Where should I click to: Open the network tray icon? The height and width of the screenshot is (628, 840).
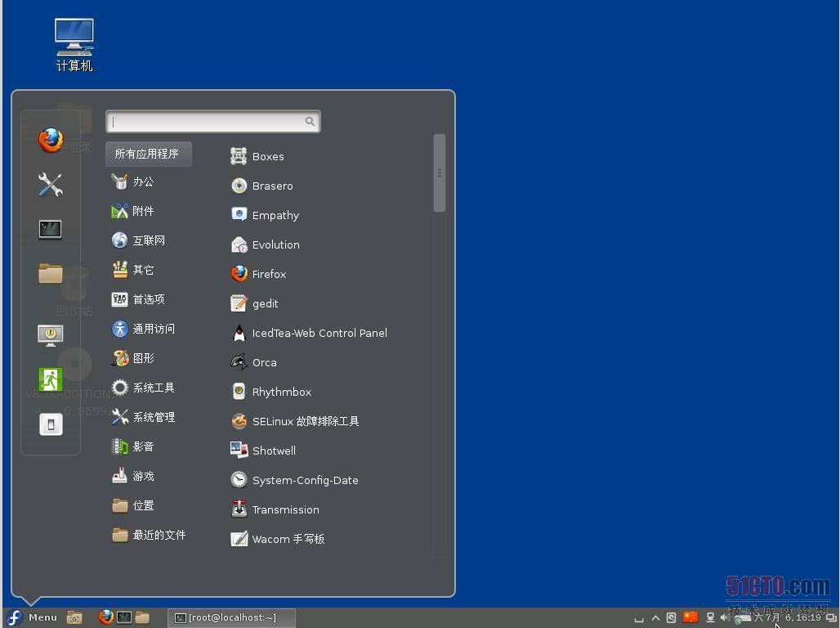pyautogui.click(x=710, y=618)
